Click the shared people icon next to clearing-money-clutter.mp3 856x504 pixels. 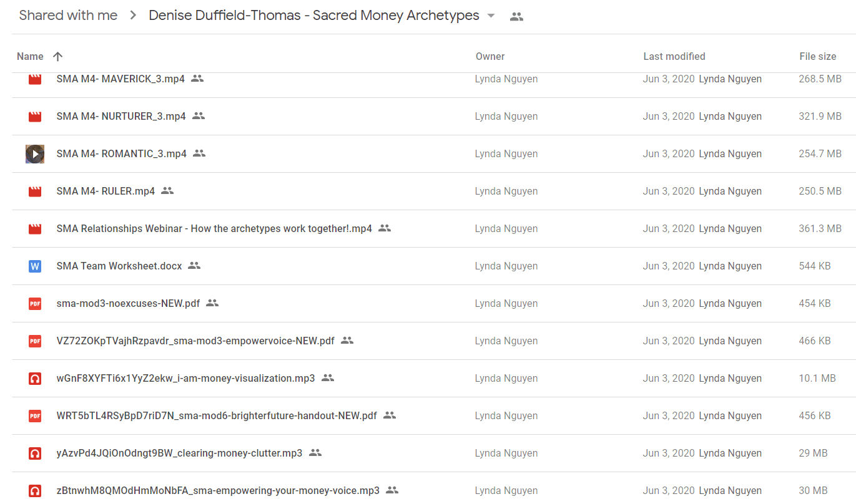315,453
